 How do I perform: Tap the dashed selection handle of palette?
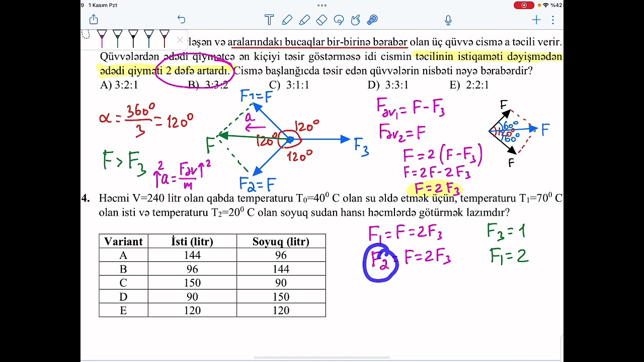[x=86, y=35]
